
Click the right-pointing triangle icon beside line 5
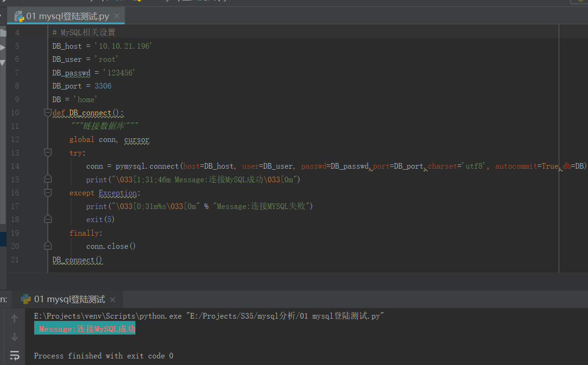tap(3, 47)
